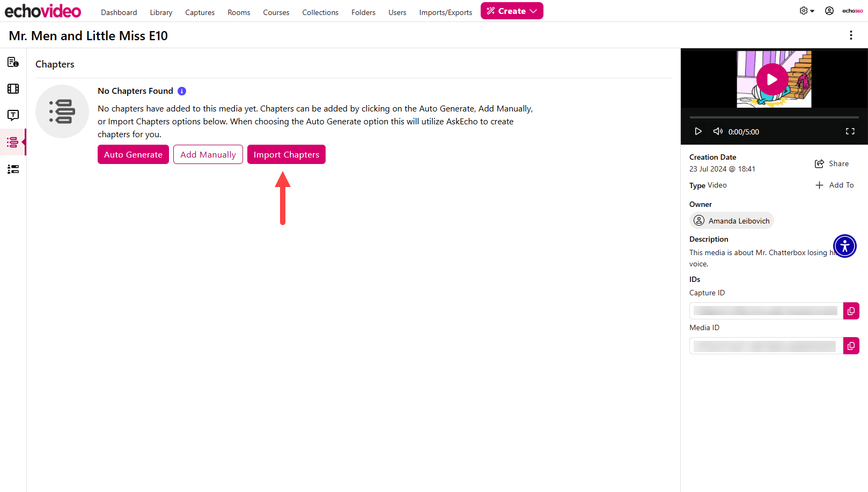Copy the Media ID to clipboard

pos(851,346)
